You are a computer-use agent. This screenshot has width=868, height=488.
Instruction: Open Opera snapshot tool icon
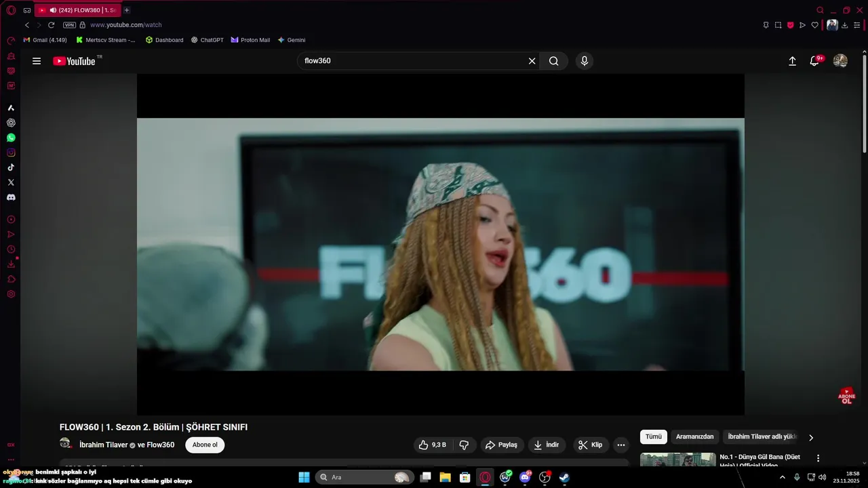pos(778,25)
